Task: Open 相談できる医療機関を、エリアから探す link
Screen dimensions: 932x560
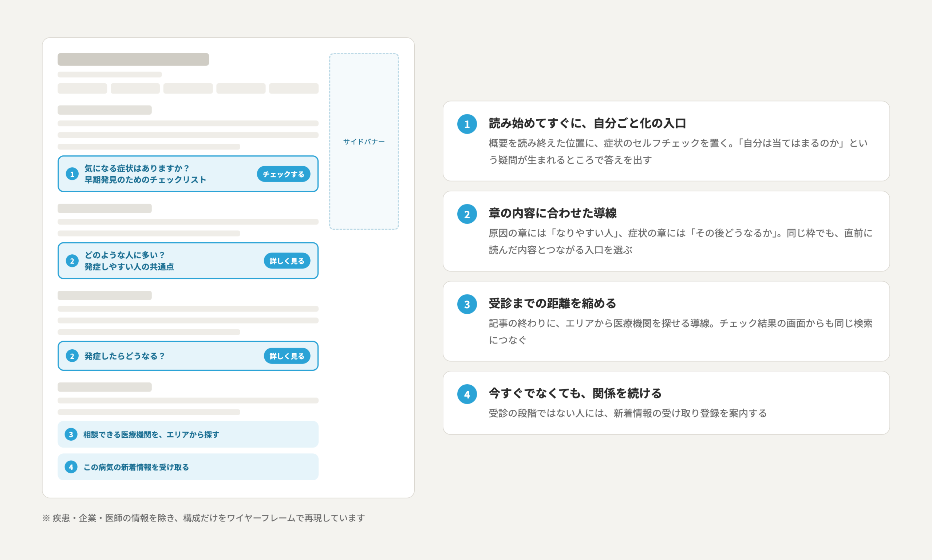Action: click(x=188, y=434)
